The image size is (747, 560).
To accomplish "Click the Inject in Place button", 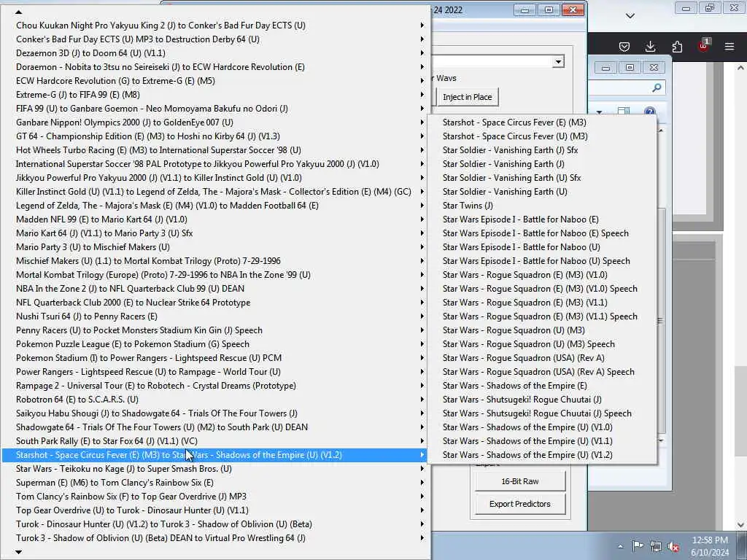I will (x=467, y=97).
